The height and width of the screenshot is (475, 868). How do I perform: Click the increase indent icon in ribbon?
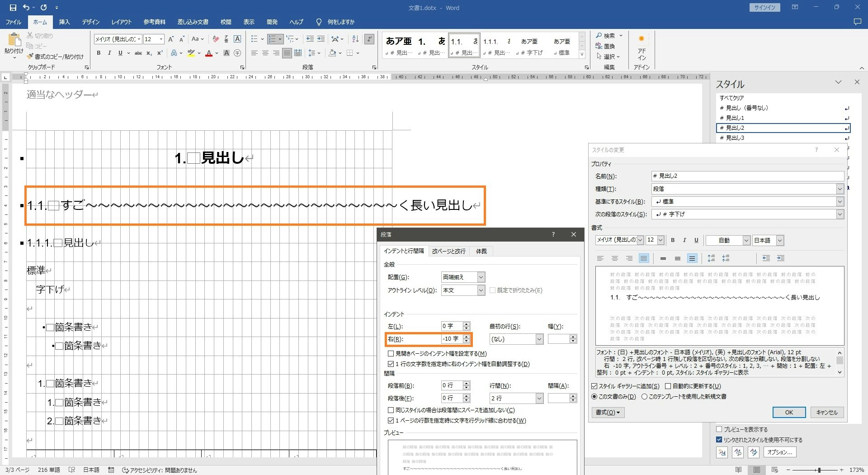click(321, 39)
